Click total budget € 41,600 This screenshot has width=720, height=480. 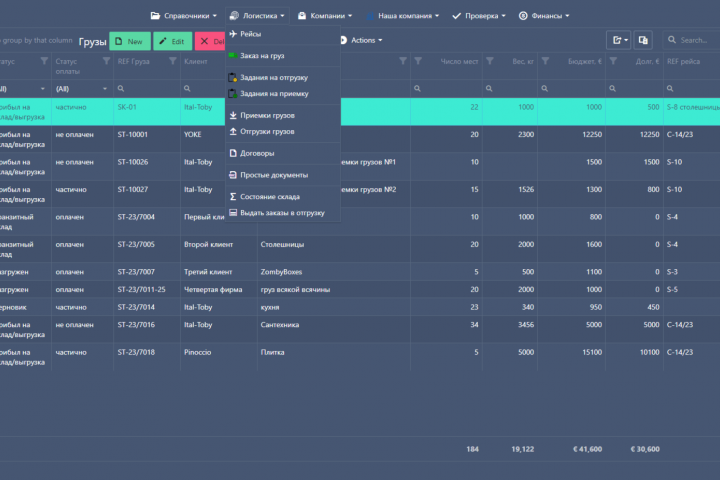point(587,449)
